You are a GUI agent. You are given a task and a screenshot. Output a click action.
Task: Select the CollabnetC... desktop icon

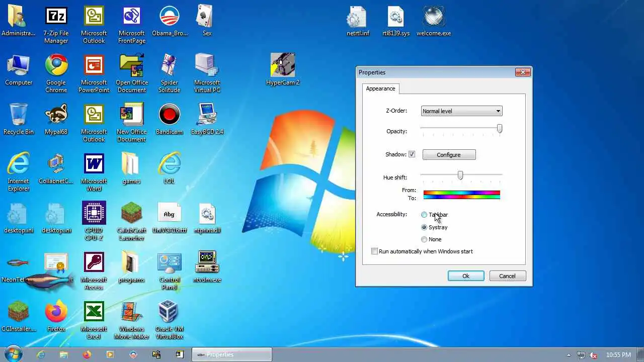click(56, 169)
